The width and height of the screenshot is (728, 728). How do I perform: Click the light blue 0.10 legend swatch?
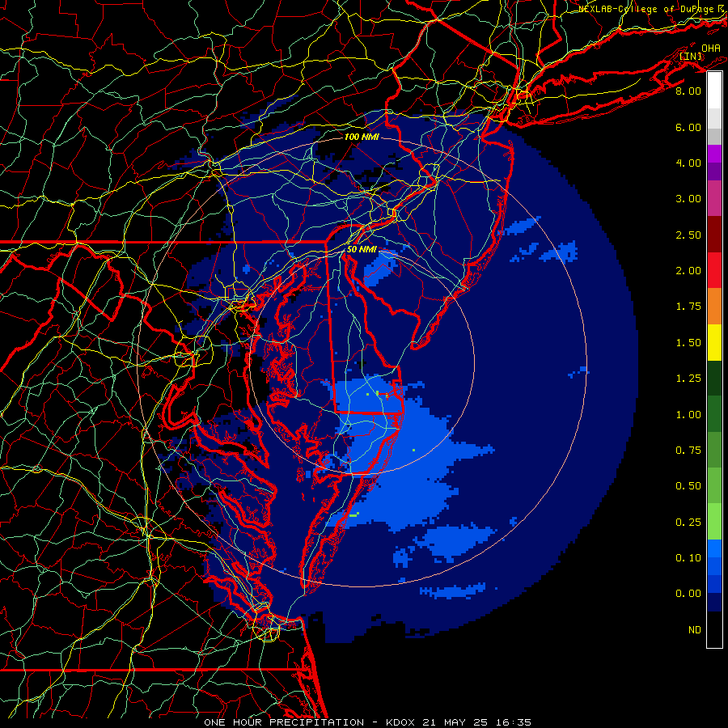[x=714, y=548]
